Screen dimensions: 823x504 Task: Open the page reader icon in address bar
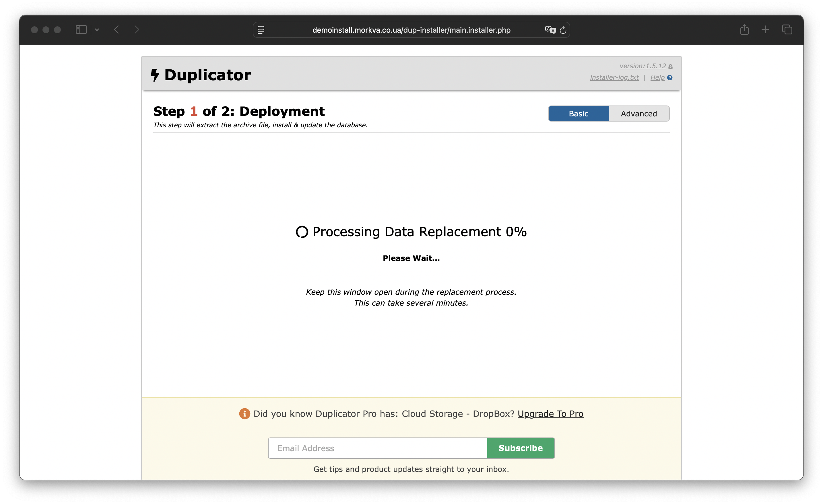tap(261, 30)
